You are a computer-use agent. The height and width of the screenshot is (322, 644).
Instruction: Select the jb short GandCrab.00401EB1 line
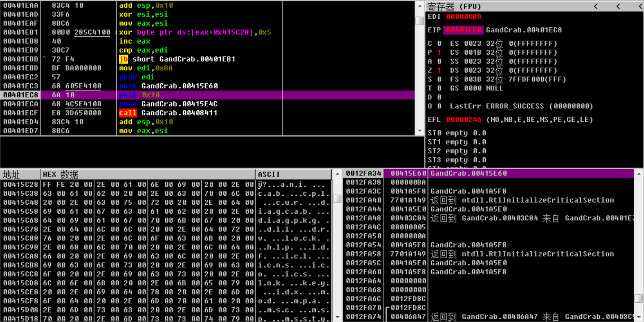pyautogui.click(x=207, y=59)
